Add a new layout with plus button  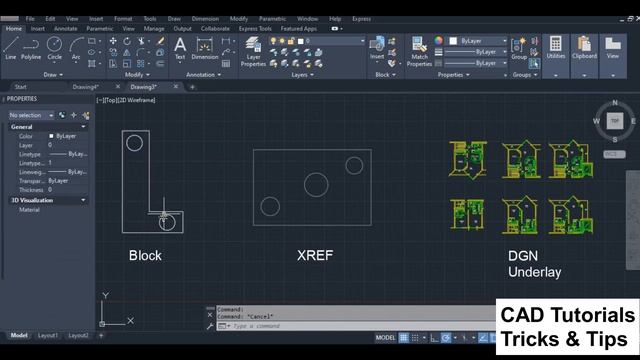point(101,336)
